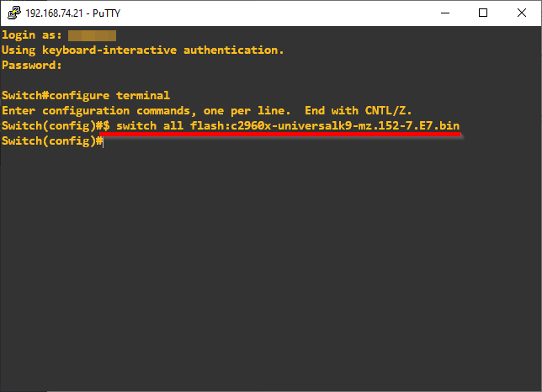Close the PuTTY session window
Image resolution: width=542 pixels, height=392 pixels.
click(x=522, y=13)
